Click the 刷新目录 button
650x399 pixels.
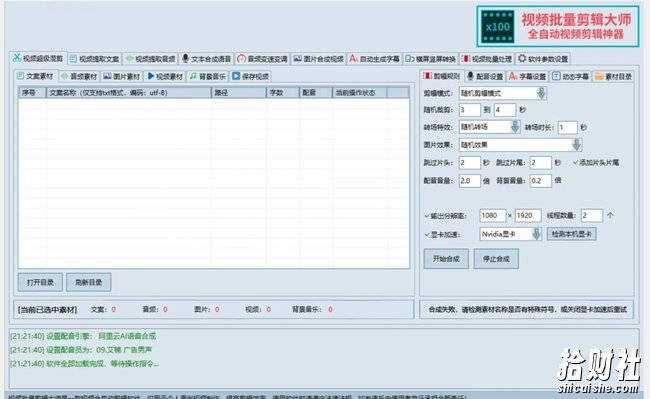point(89,283)
